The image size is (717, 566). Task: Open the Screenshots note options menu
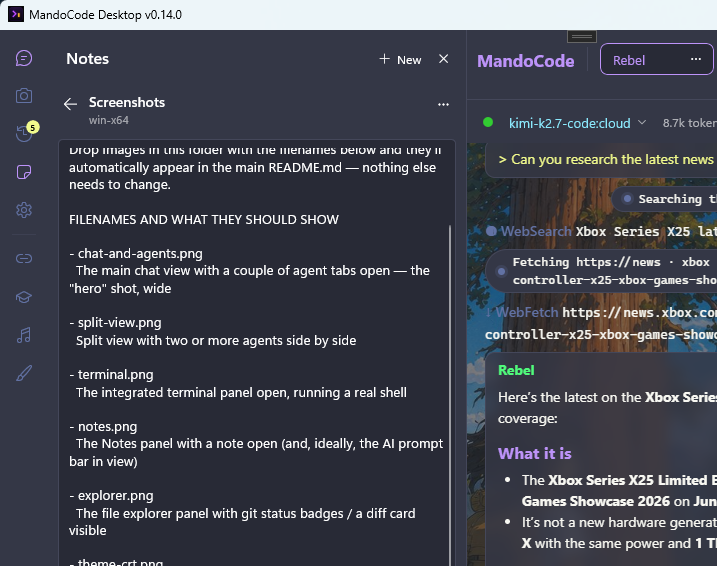tap(443, 104)
